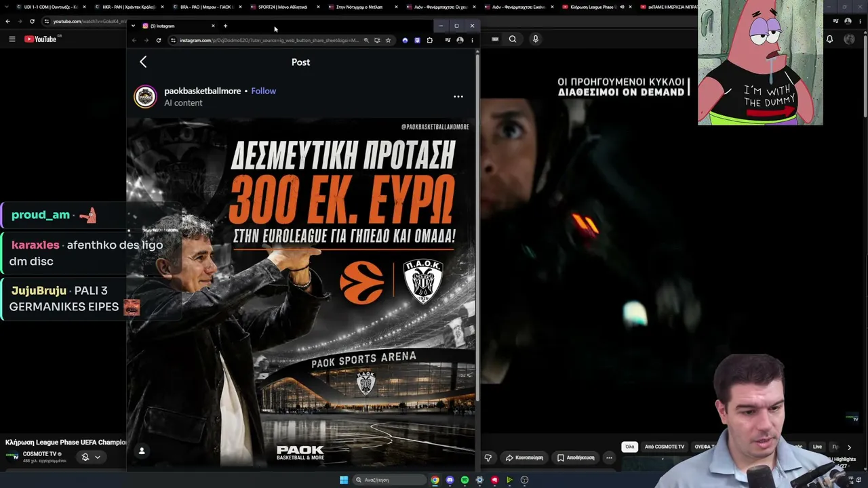
Task: Open Chrome profile avatar in Instagram window
Action: click(x=460, y=40)
